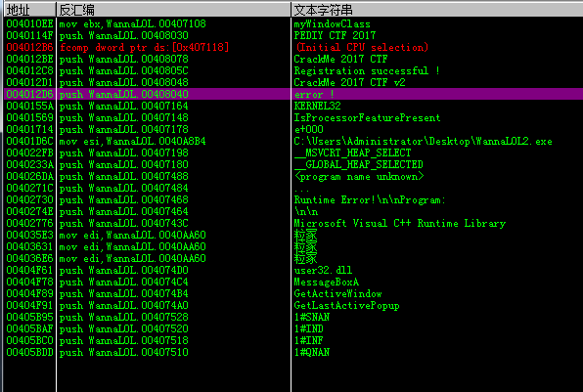Image resolution: width=583 pixels, height=392 pixels.
Task: Click red address 004012B6
Action: [29, 47]
